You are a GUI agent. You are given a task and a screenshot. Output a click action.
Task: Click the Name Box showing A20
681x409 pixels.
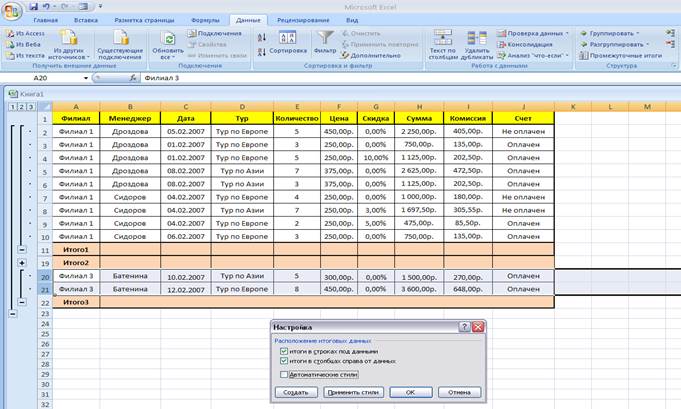point(41,78)
